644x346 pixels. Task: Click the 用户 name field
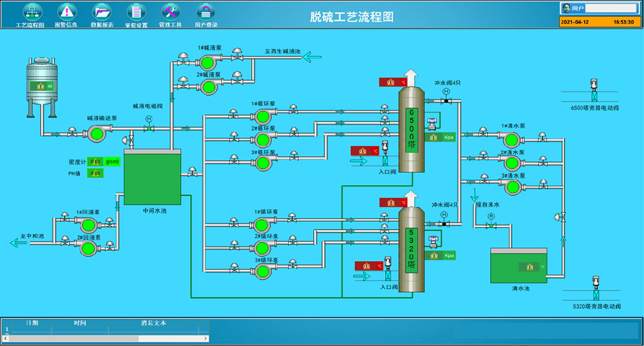click(x=611, y=8)
